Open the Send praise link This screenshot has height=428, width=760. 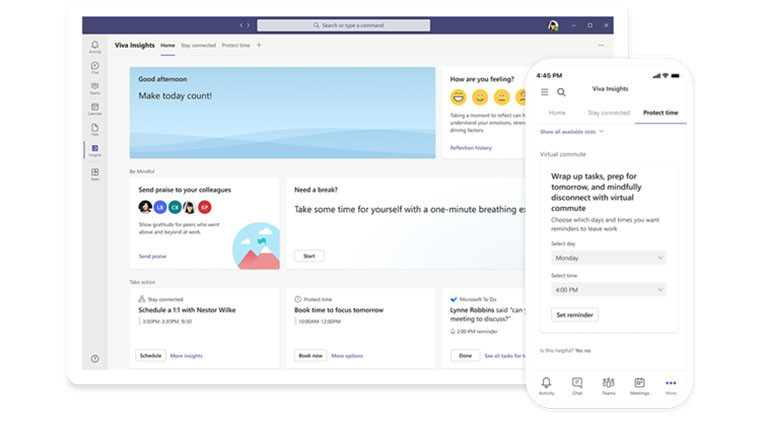click(152, 256)
